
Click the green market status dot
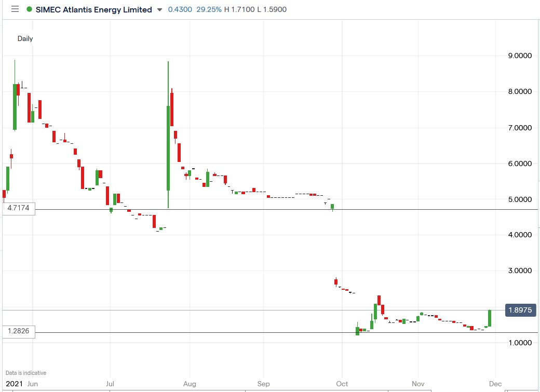[29, 9]
